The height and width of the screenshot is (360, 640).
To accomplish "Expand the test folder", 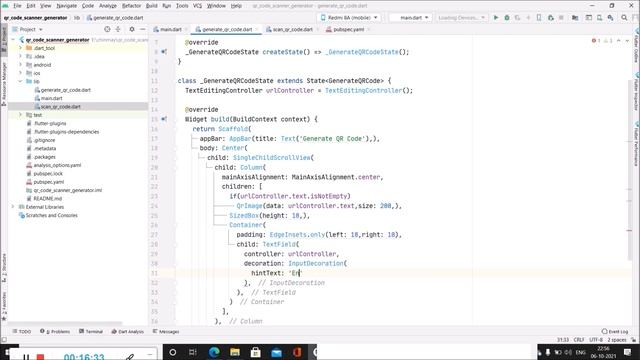I will pos(20,115).
